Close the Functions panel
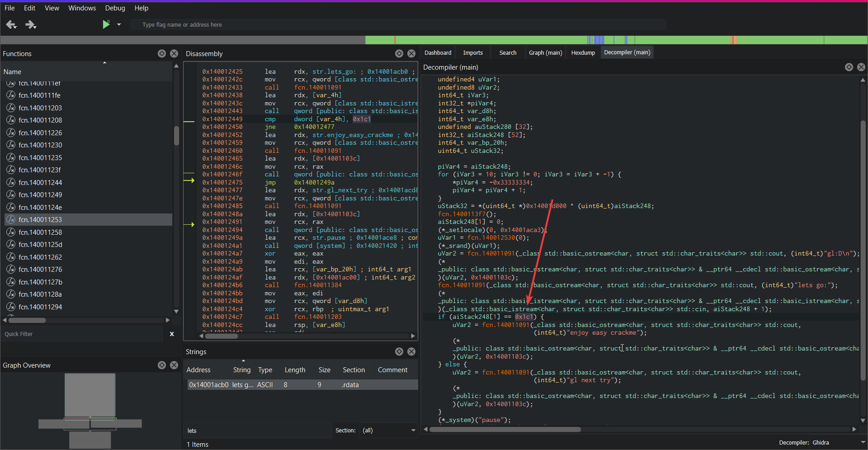The height and width of the screenshot is (450, 868). [174, 53]
